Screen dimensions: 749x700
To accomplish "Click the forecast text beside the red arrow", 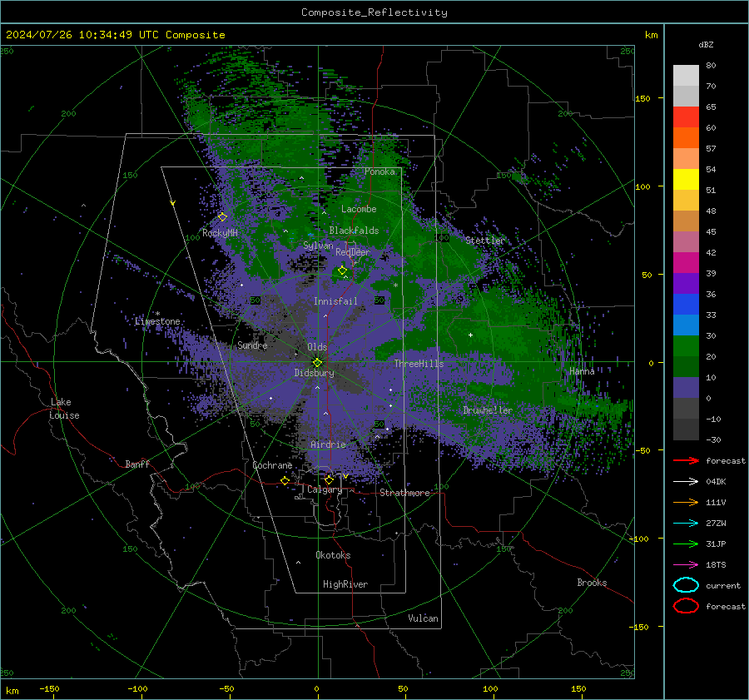I will (x=726, y=460).
